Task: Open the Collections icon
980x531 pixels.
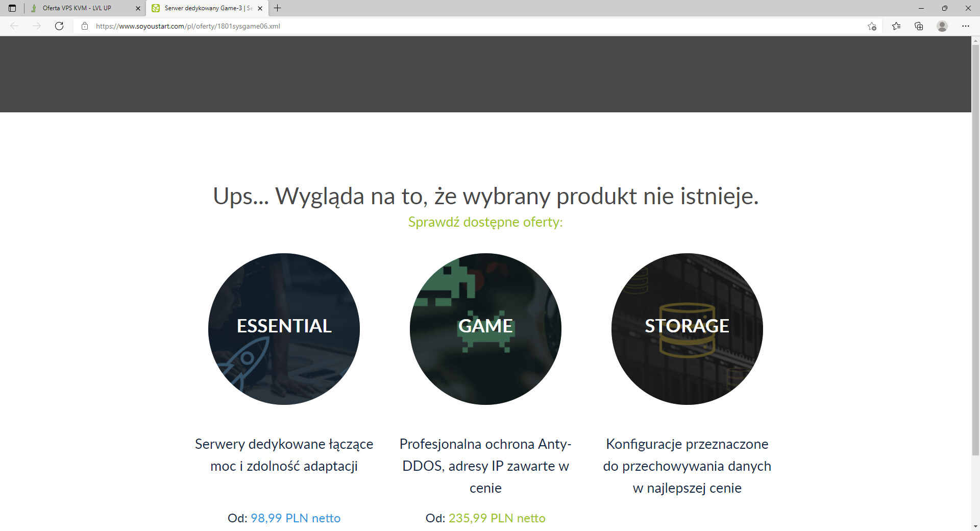Action: pos(919,26)
